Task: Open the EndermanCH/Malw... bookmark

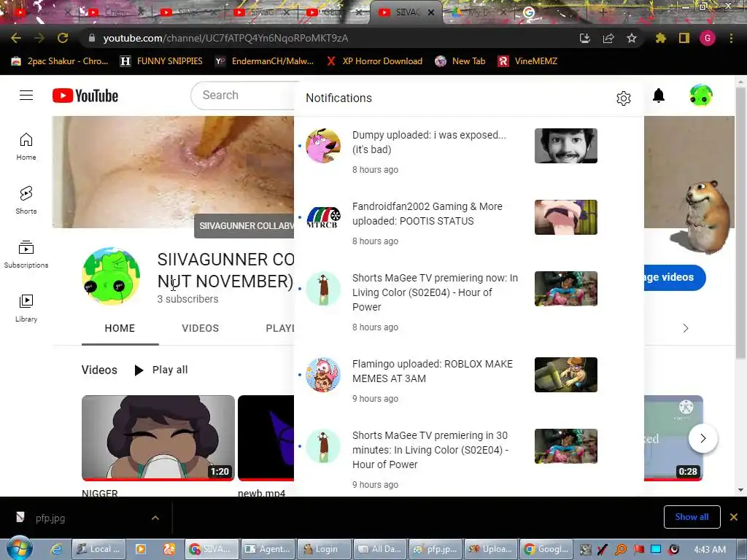Action: click(x=264, y=61)
